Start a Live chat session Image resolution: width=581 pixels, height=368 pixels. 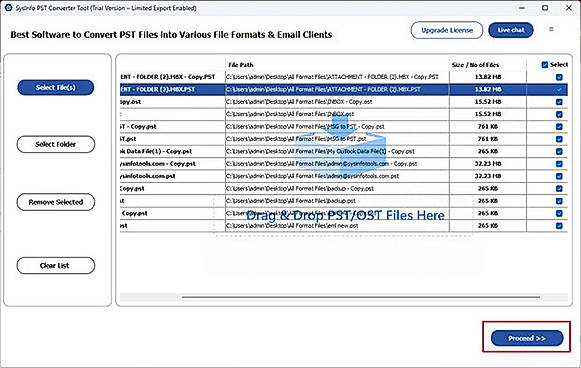coord(511,30)
